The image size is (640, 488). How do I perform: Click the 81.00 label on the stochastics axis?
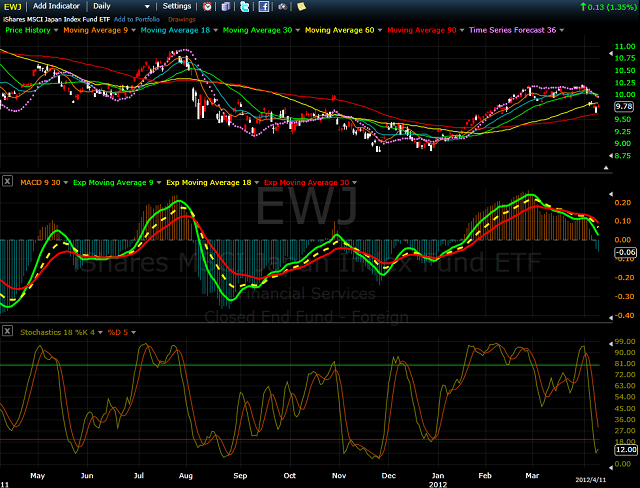click(x=625, y=364)
